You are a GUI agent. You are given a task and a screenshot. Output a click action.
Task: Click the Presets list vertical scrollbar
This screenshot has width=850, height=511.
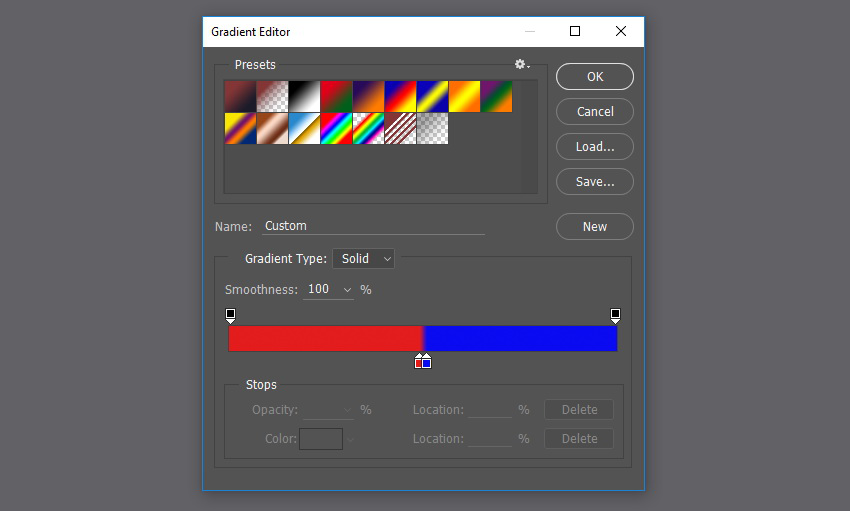point(530,137)
